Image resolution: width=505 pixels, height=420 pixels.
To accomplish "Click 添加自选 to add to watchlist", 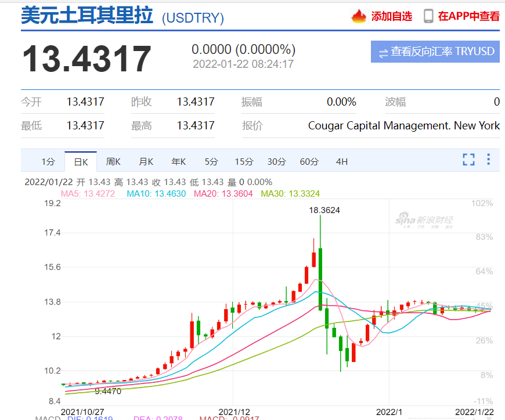I will (x=391, y=16).
